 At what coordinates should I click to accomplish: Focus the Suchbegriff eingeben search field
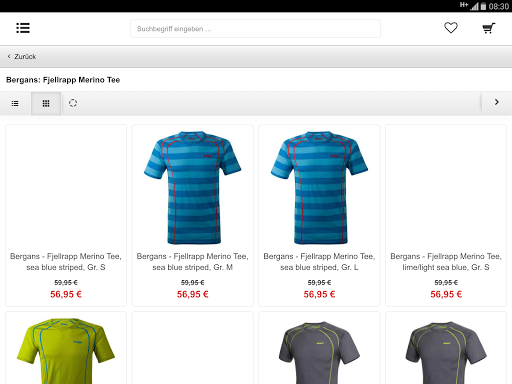pyautogui.click(x=255, y=29)
